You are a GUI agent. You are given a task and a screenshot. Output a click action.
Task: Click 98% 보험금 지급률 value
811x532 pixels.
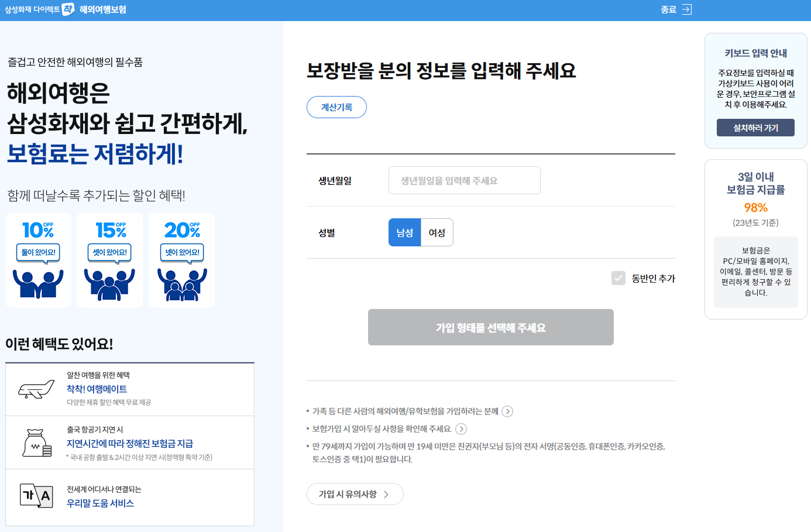click(x=755, y=208)
